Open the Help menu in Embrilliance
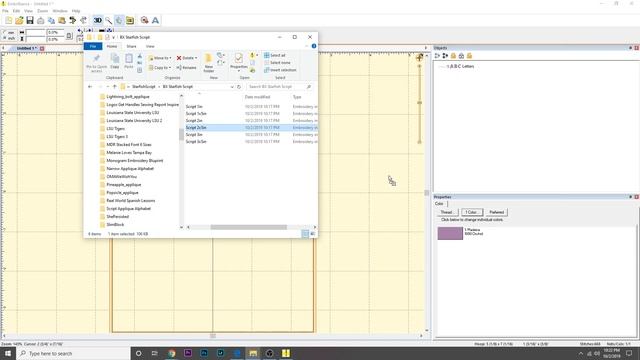The height and width of the screenshot is (360, 640). [76, 11]
